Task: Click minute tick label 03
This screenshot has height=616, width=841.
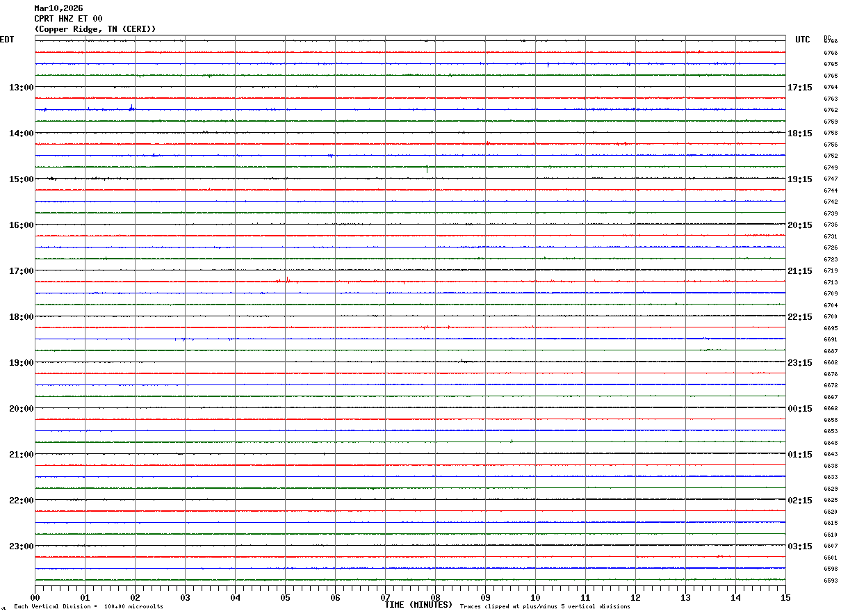Action: 185,597
